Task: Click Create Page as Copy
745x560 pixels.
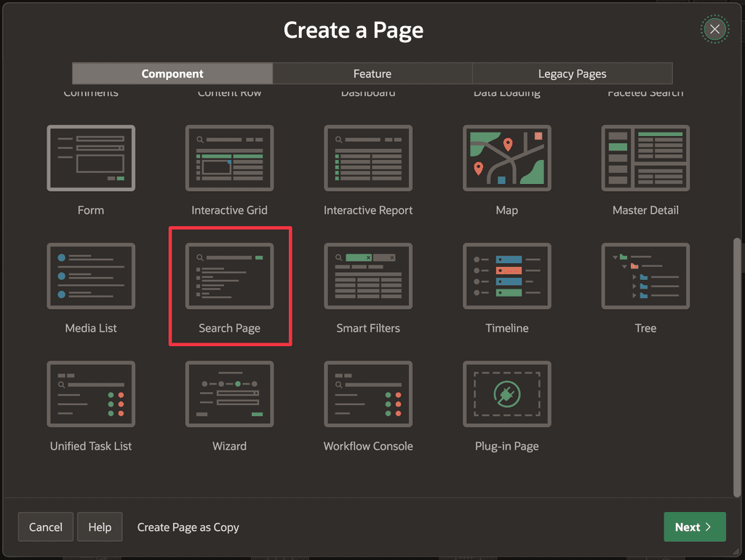Action: tap(188, 527)
